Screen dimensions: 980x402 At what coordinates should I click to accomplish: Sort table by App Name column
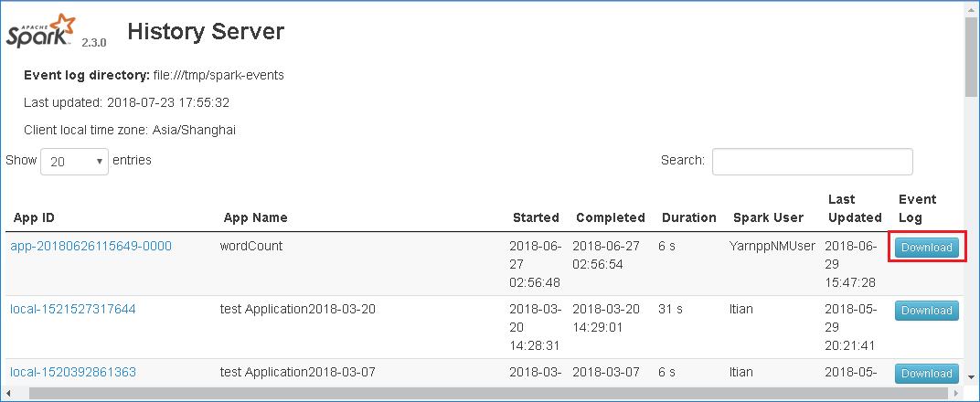255,217
